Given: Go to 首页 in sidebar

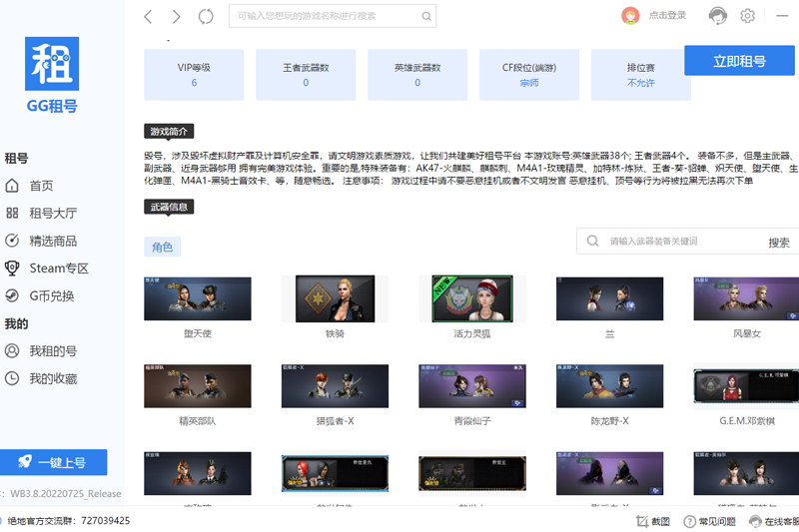Looking at the screenshot, I should [x=40, y=186].
